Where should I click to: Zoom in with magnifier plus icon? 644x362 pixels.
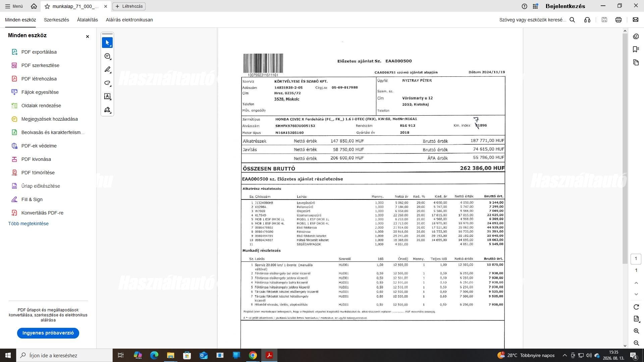point(636,331)
